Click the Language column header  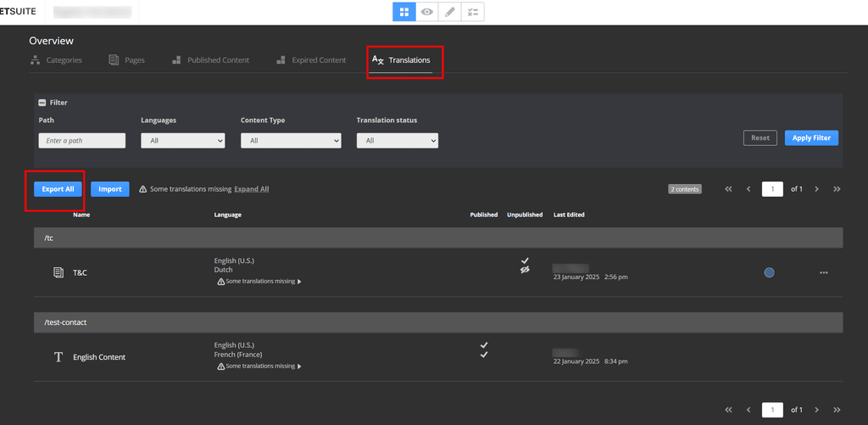click(227, 215)
